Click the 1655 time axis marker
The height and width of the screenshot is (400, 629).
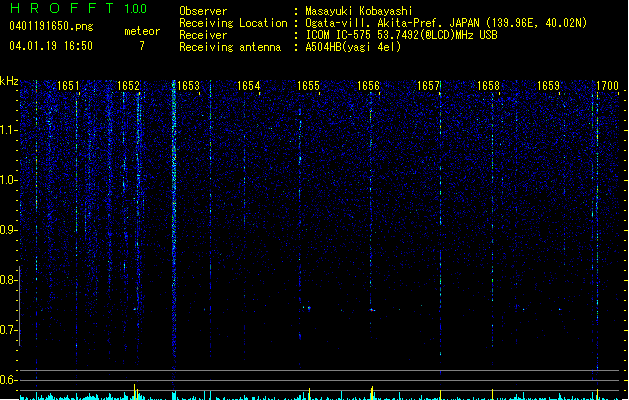(308, 86)
